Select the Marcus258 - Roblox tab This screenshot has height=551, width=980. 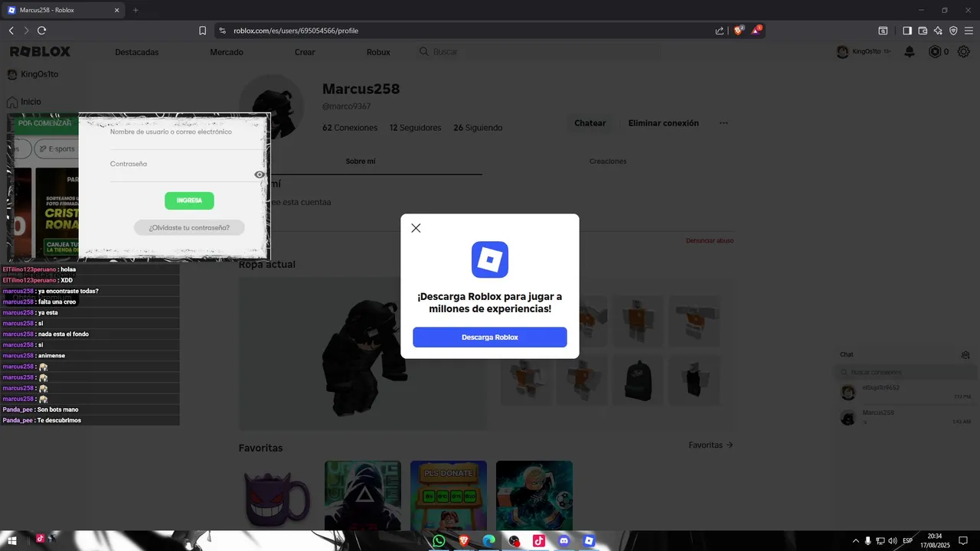[63, 10]
